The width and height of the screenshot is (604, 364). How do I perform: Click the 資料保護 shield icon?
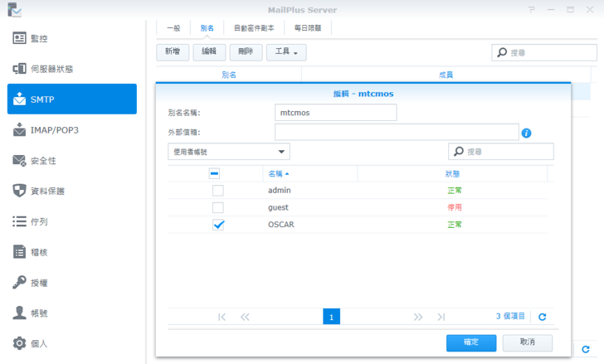[20, 191]
